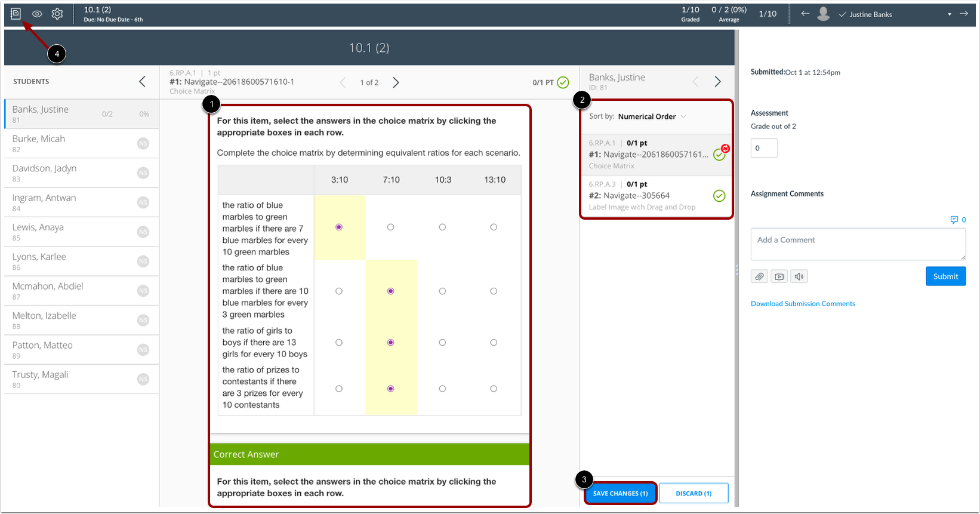Go to next question chevron near '1 of 2'
This screenshot has width=980, height=514.
396,82
